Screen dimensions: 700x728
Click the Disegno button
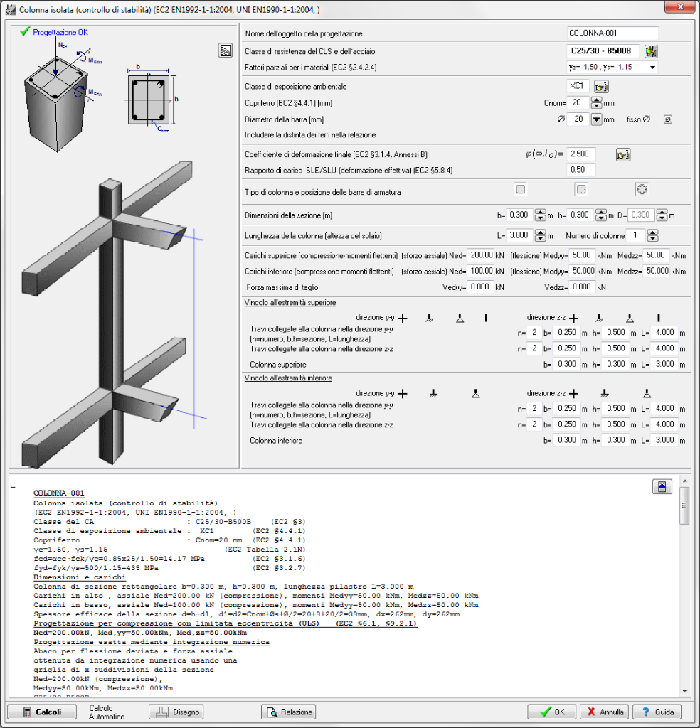point(176,712)
